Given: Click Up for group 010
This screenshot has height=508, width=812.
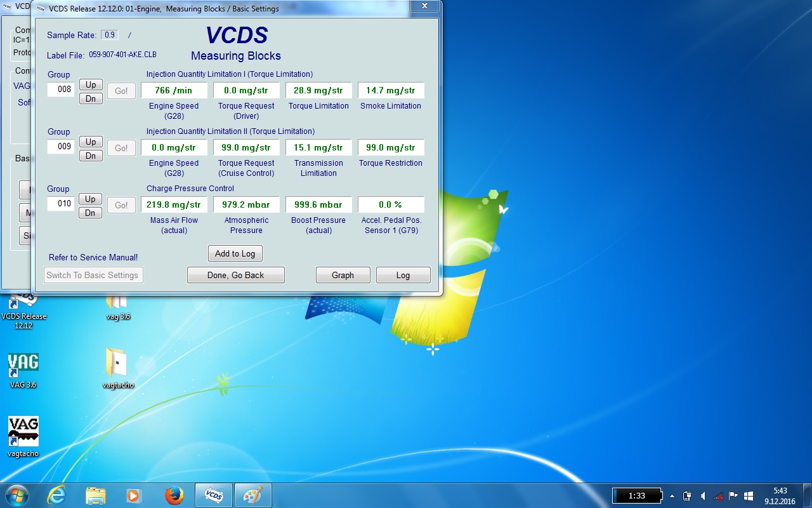Looking at the screenshot, I should (x=91, y=199).
